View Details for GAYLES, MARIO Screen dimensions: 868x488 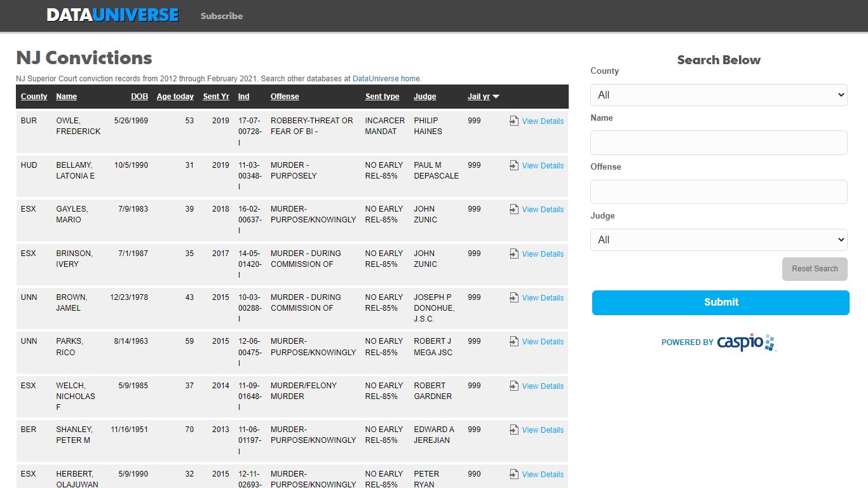(x=543, y=210)
